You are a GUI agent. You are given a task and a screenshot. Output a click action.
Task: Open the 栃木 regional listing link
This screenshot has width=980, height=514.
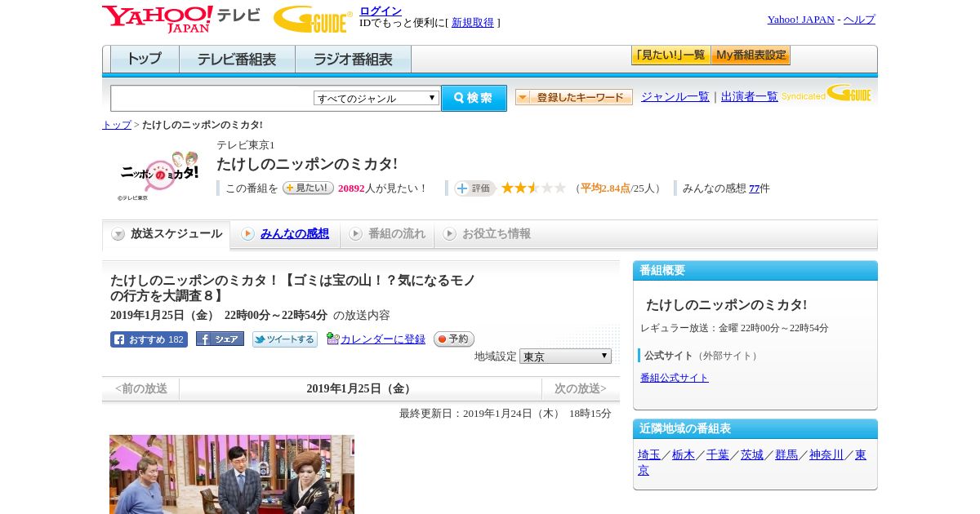pos(684,455)
